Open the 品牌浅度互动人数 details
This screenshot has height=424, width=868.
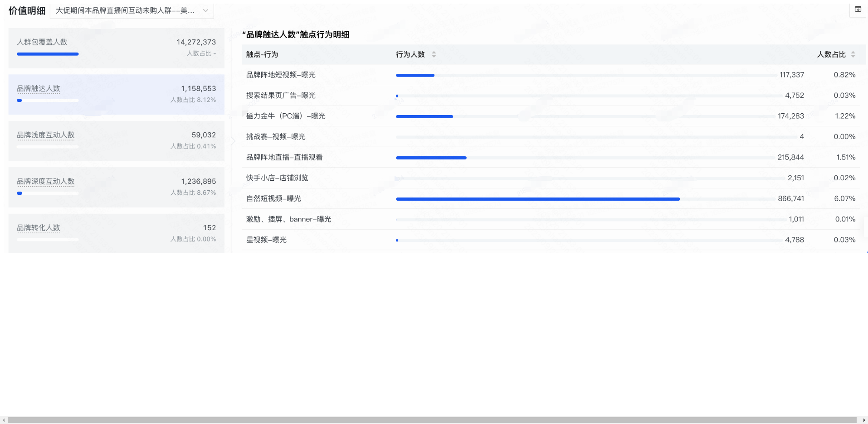[46, 135]
